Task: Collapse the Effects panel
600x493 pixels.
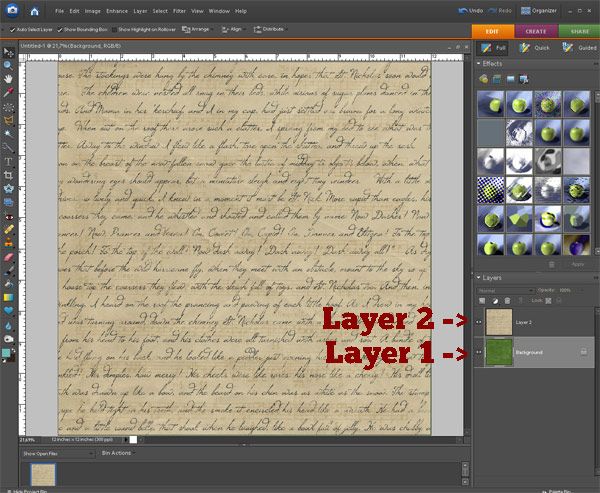Action: pyautogui.click(x=479, y=64)
